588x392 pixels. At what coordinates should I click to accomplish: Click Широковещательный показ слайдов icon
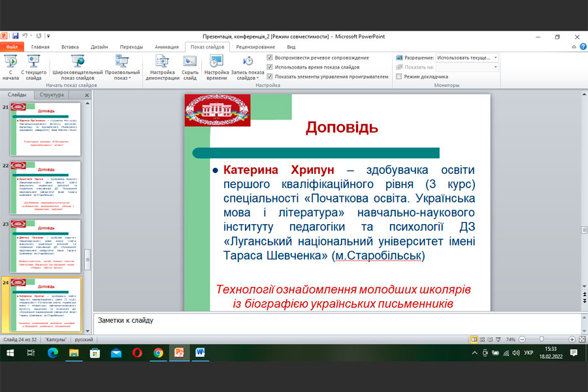click(x=77, y=62)
